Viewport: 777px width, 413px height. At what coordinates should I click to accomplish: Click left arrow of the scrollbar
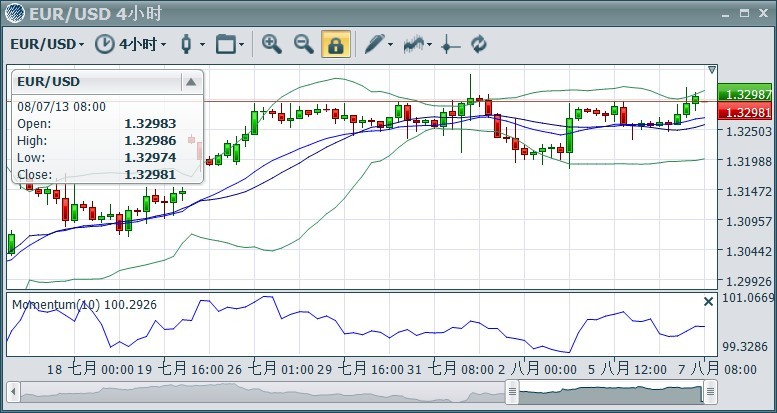(13, 392)
